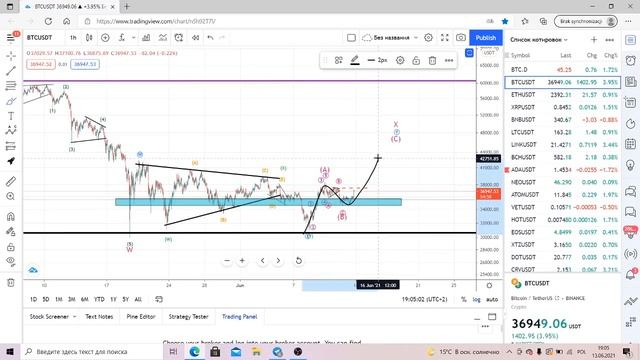Open the indicators menu
640x360 pixels.
pyautogui.click(x=122, y=38)
